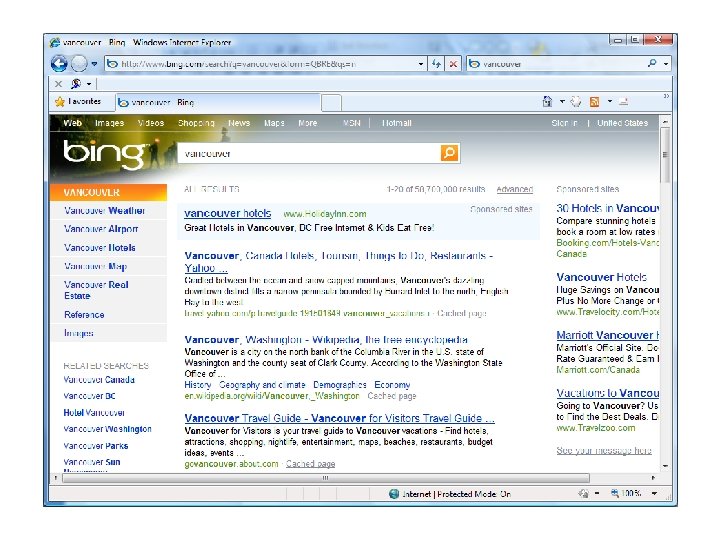Open related search Vancouver Washington
Image resolution: width=720 pixels, height=540 pixels.
point(107,429)
